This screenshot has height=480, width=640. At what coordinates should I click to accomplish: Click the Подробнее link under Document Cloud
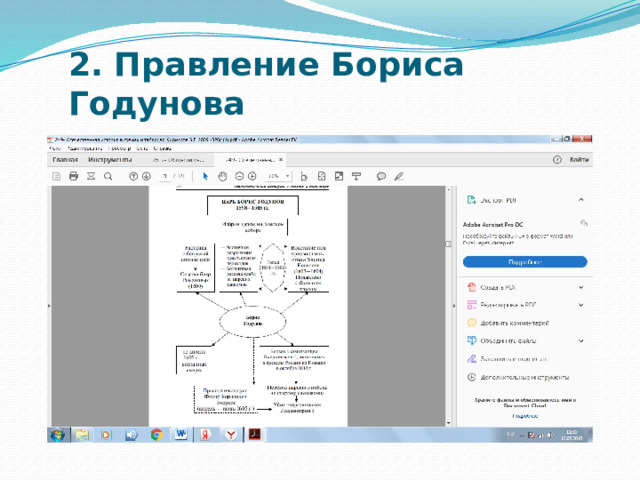click(x=525, y=416)
